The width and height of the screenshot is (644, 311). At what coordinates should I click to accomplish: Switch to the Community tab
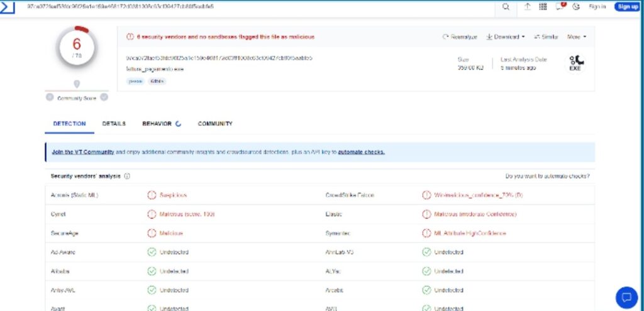point(215,124)
